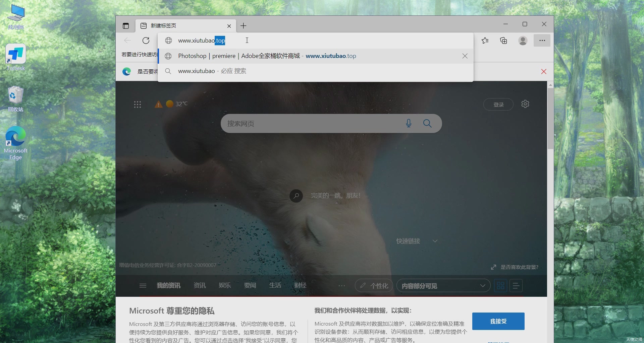
Task: Select the 娱乐 tab
Action: point(225,285)
